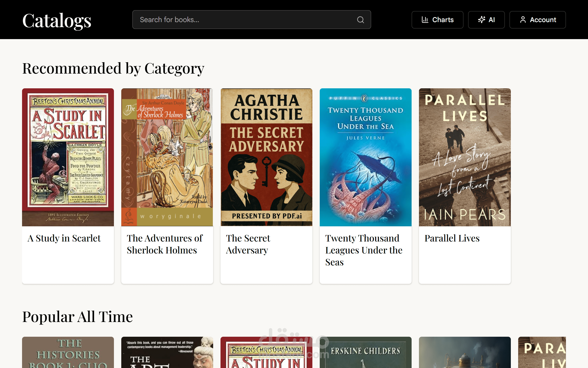Click the 'Popular All Time' heading
The height and width of the screenshot is (368, 588).
77,317
